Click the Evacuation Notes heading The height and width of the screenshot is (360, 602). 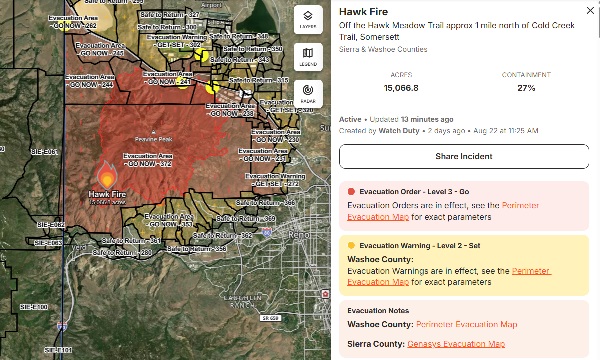(x=378, y=310)
